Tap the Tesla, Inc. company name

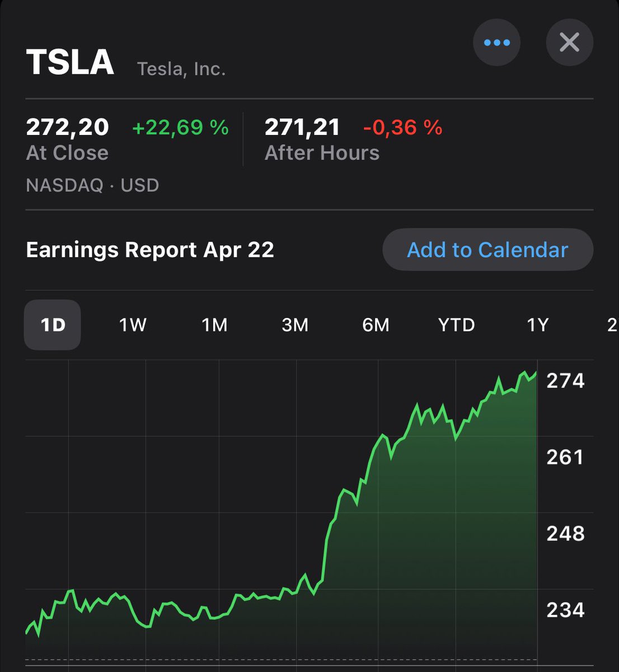click(x=181, y=69)
